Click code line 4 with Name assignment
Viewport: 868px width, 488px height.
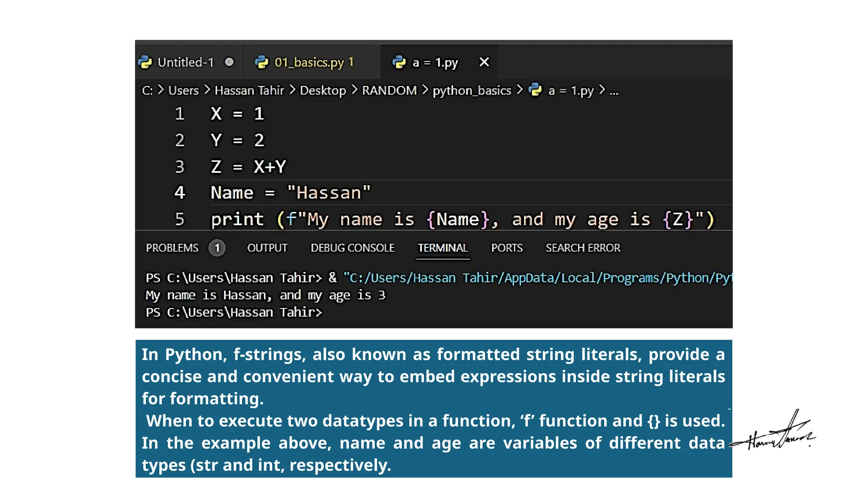click(291, 193)
